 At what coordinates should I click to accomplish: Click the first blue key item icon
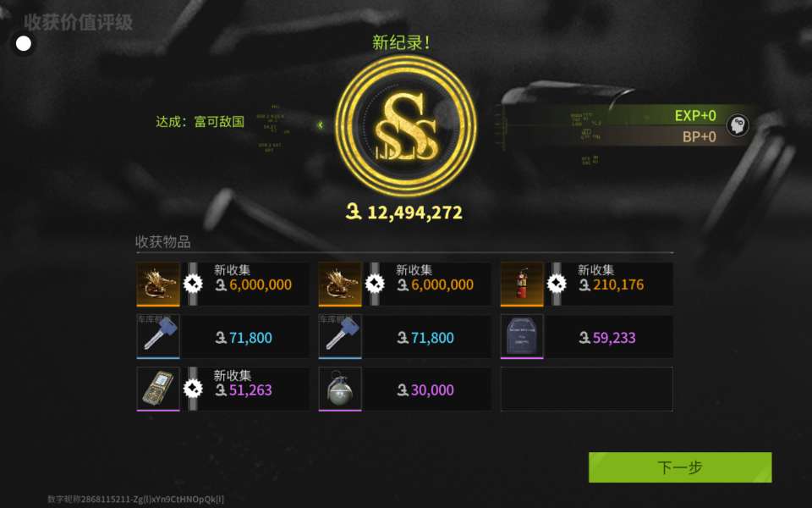point(158,336)
